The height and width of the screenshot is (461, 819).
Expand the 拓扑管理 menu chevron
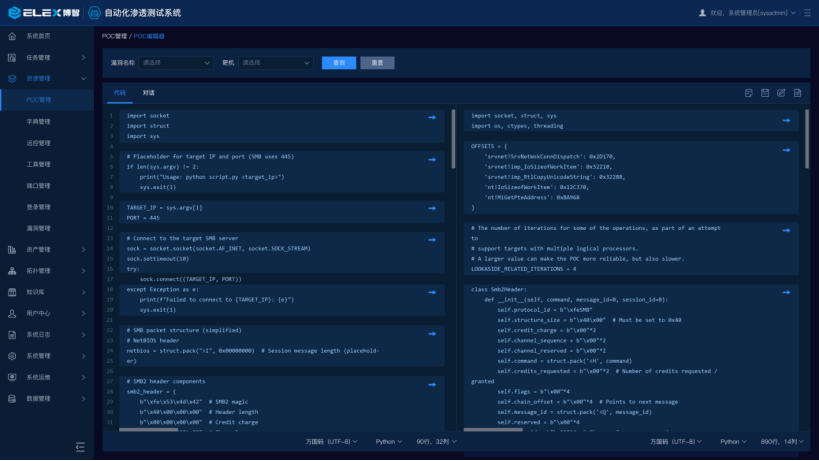click(x=84, y=271)
